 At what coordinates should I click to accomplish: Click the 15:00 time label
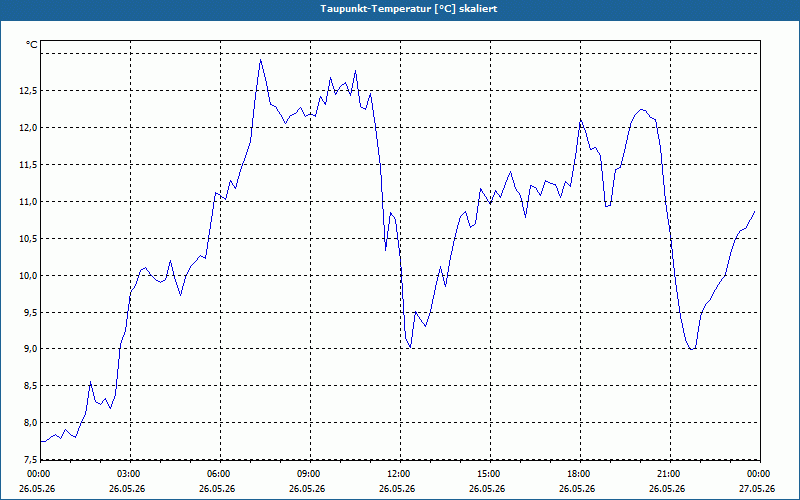(489, 474)
